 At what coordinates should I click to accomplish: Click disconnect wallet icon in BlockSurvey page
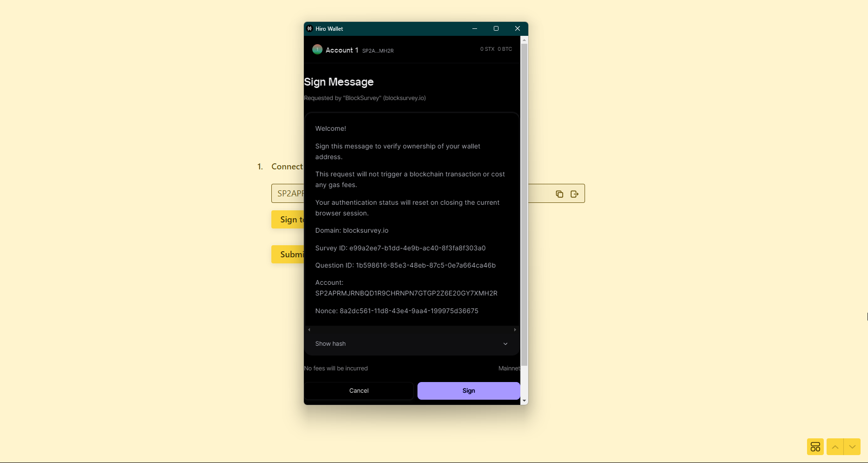(x=574, y=194)
